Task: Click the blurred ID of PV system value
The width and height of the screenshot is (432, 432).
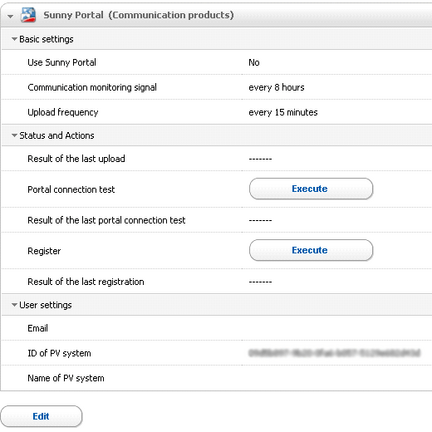Action: coord(334,353)
